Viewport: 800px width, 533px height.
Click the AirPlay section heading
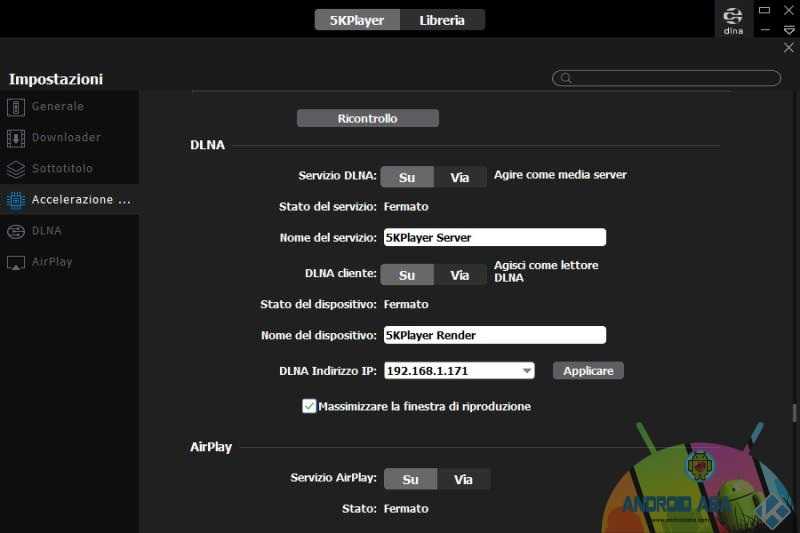coord(211,447)
